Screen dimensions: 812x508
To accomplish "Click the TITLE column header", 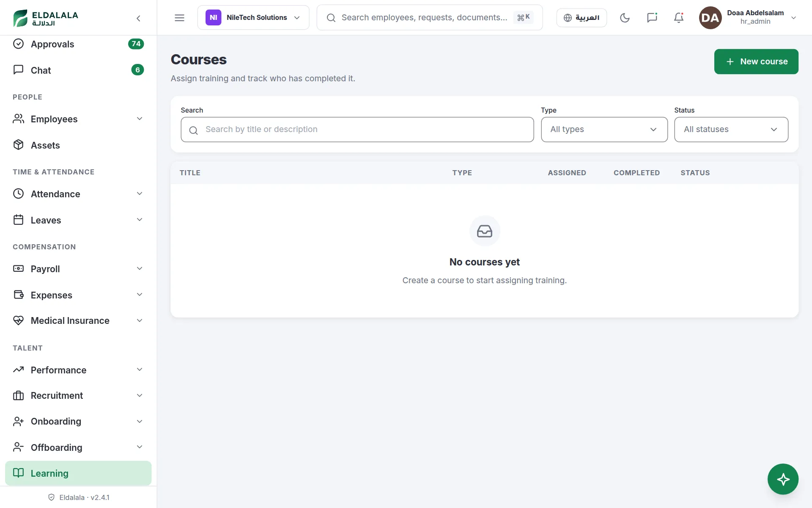I will point(190,173).
